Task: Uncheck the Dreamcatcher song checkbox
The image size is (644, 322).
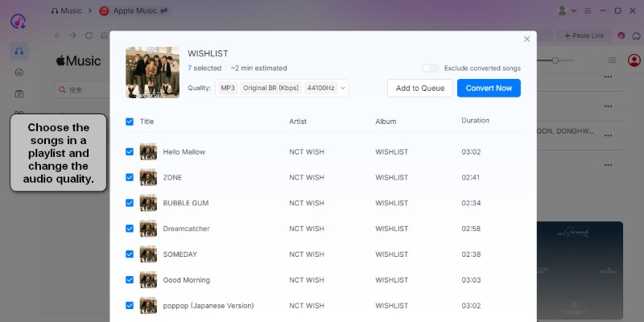Action: point(130,229)
